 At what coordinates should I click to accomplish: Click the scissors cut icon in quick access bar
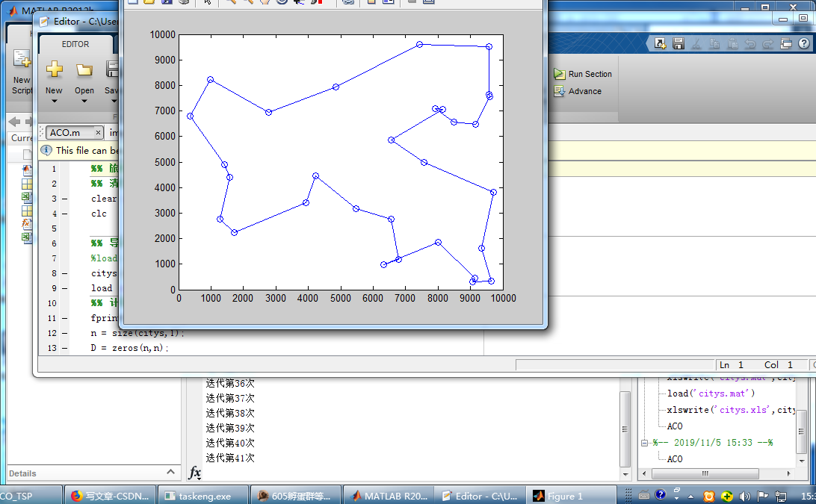[x=696, y=44]
